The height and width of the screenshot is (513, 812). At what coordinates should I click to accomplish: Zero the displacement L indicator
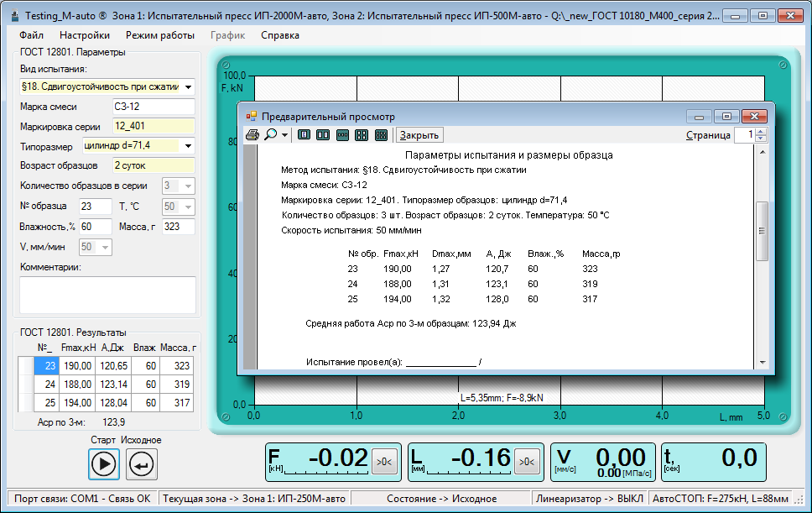[527, 462]
